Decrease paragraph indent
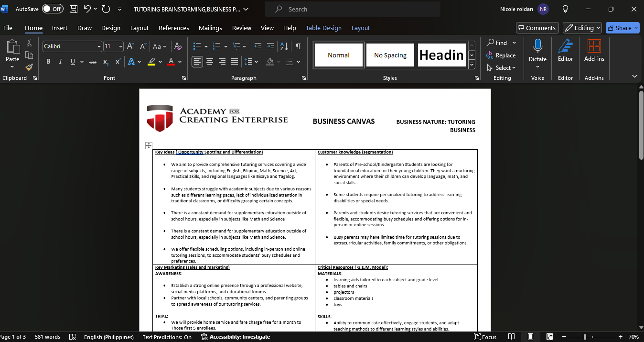Viewport: 644px width, 342px height. click(x=258, y=46)
